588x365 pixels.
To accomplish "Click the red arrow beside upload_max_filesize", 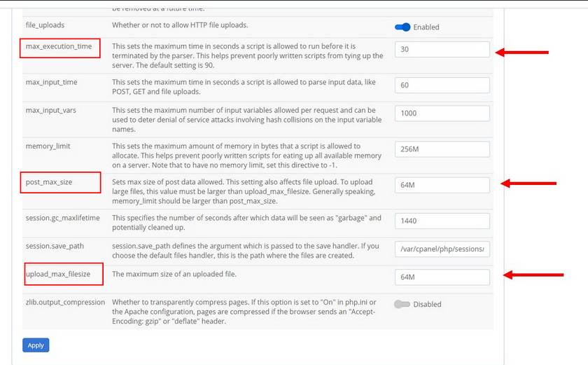I will pyautogui.click(x=533, y=275).
